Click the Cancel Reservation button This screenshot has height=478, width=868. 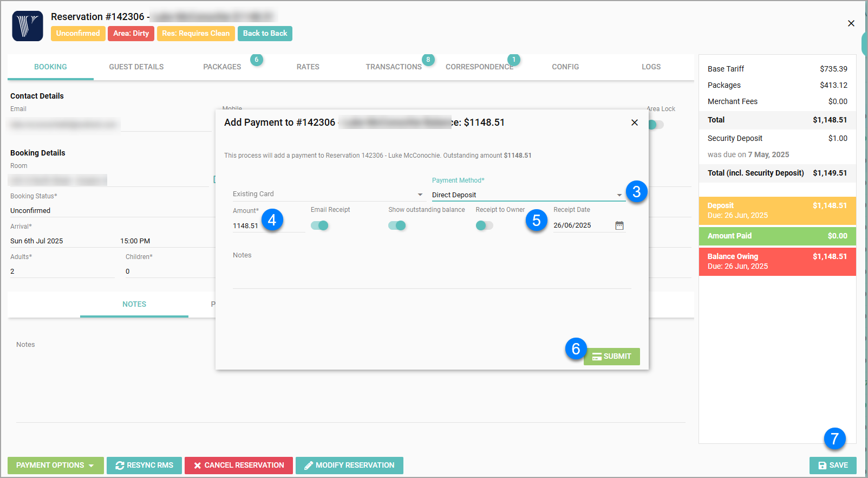coord(238,465)
